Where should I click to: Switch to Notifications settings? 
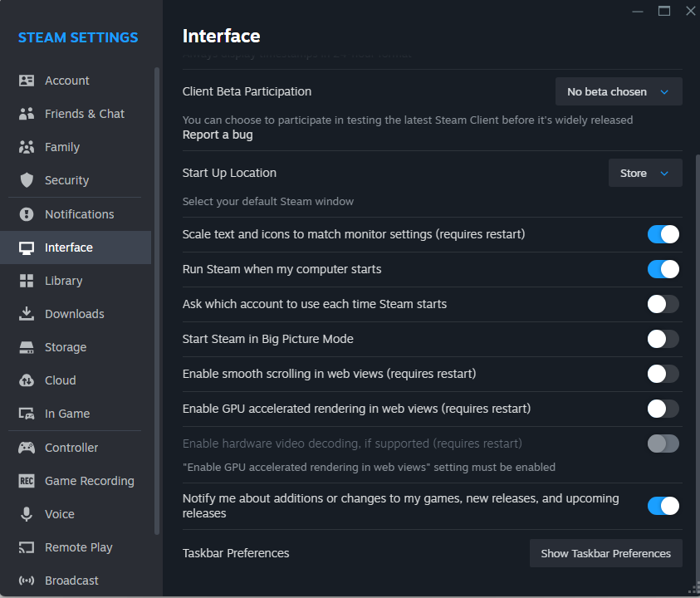point(76,214)
